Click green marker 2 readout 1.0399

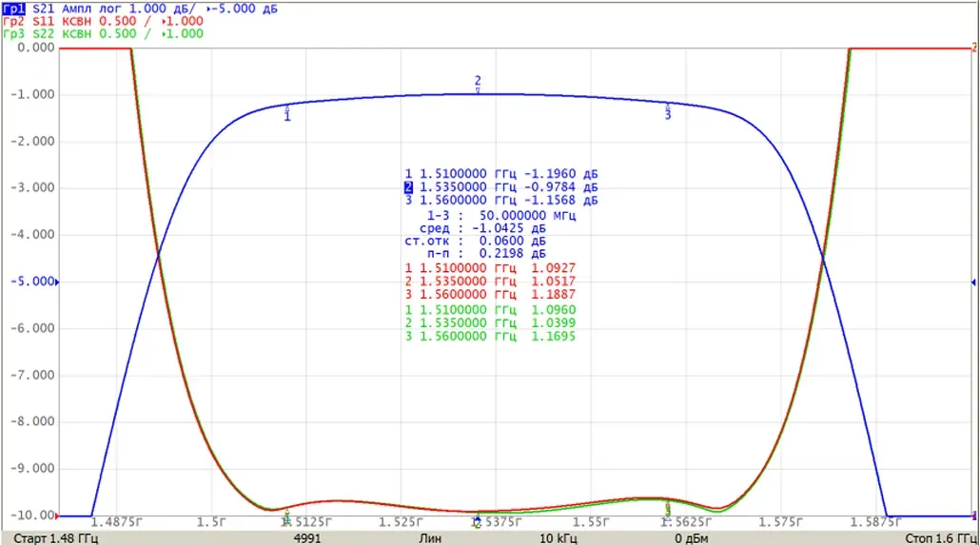pos(491,322)
